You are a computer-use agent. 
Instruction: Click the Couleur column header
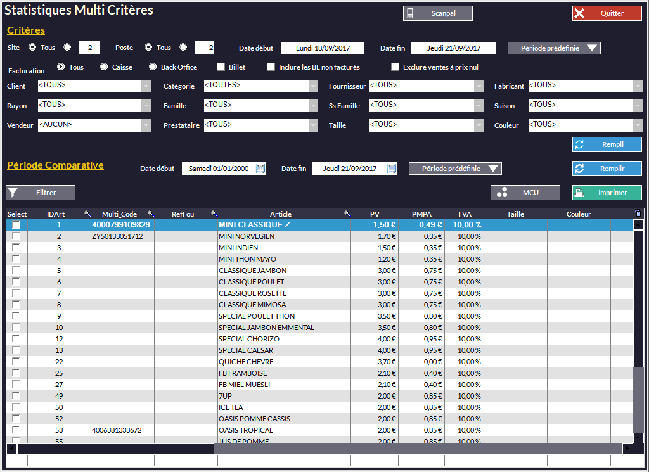coord(578,214)
